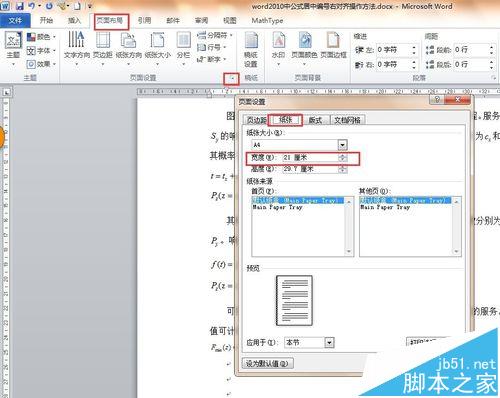Viewport: 500px width, 398px height.
Task: Open the theme 字体 fonts dropdown
Action: point(41,50)
